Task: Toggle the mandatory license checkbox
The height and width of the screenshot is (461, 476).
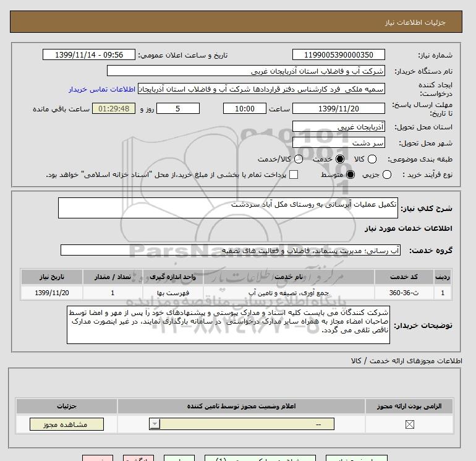Action: coord(409,424)
